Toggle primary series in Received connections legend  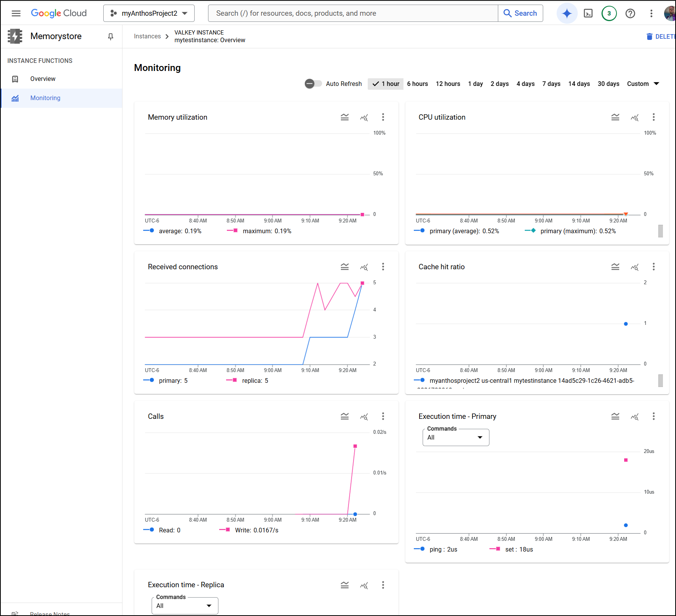[x=165, y=380]
